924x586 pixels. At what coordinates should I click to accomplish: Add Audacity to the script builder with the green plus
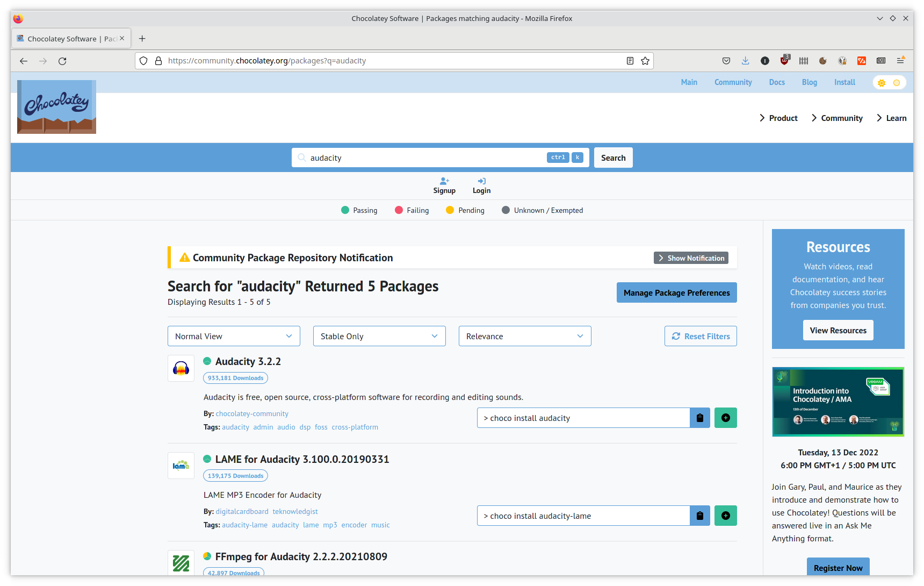click(x=726, y=418)
